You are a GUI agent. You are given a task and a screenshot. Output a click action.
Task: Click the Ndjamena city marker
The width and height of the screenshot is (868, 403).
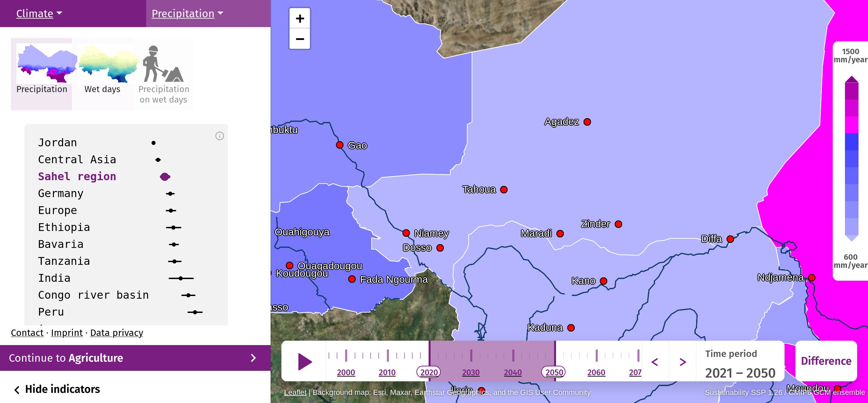point(812,278)
